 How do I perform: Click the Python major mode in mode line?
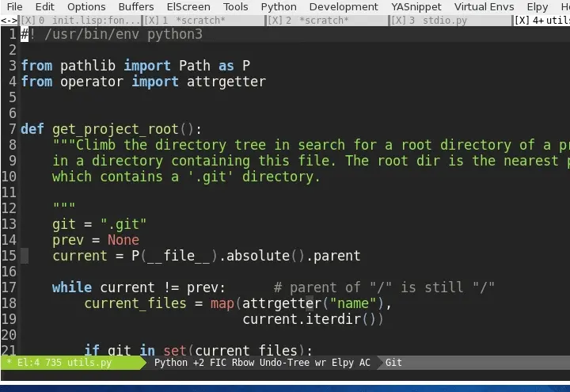click(x=171, y=363)
